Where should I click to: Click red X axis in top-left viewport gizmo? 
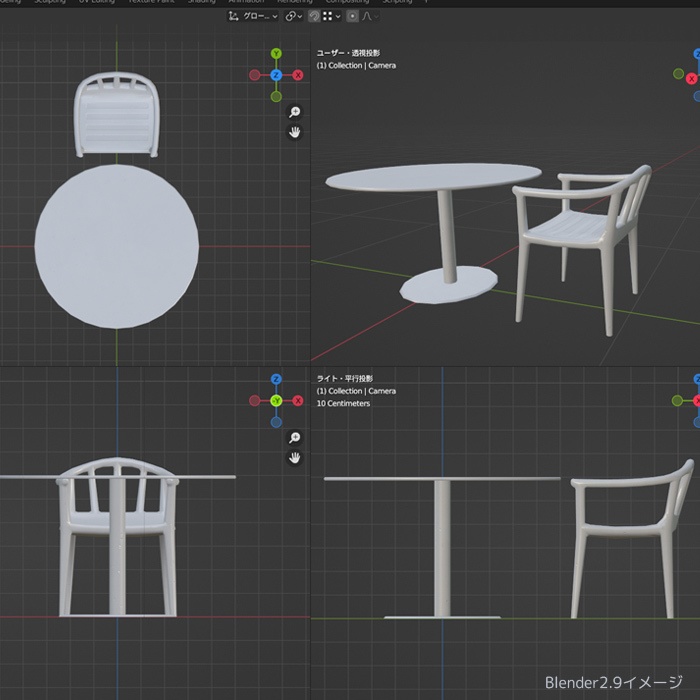[298, 75]
